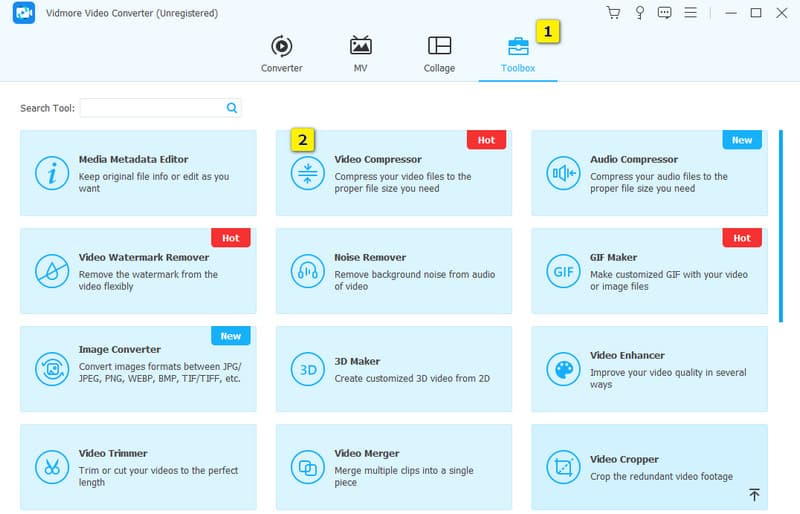This screenshot has width=800, height=514.
Task: Open the Media Metadata Editor info icon
Action: 50,173
